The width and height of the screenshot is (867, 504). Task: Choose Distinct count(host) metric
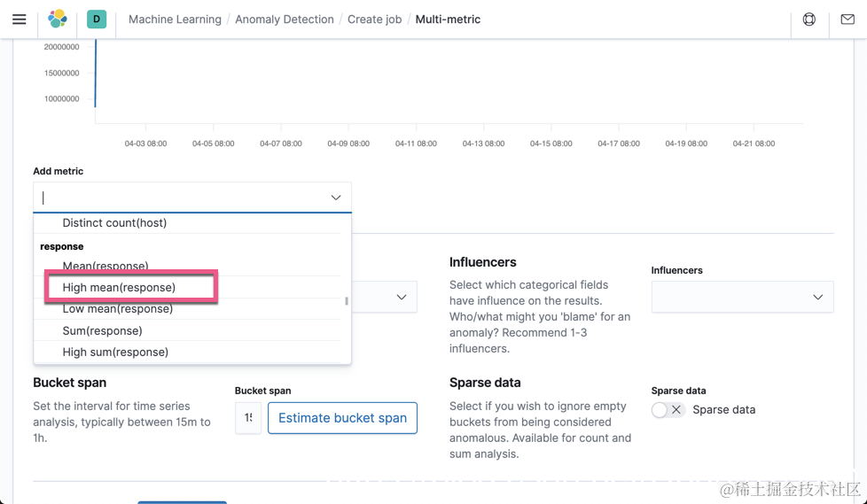pos(114,223)
